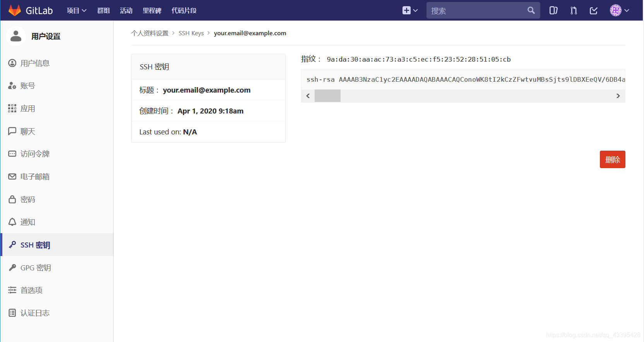Image resolution: width=644 pixels, height=342 pixels.
Task: Click the GitLab fox logo
Action: point(15,10)
